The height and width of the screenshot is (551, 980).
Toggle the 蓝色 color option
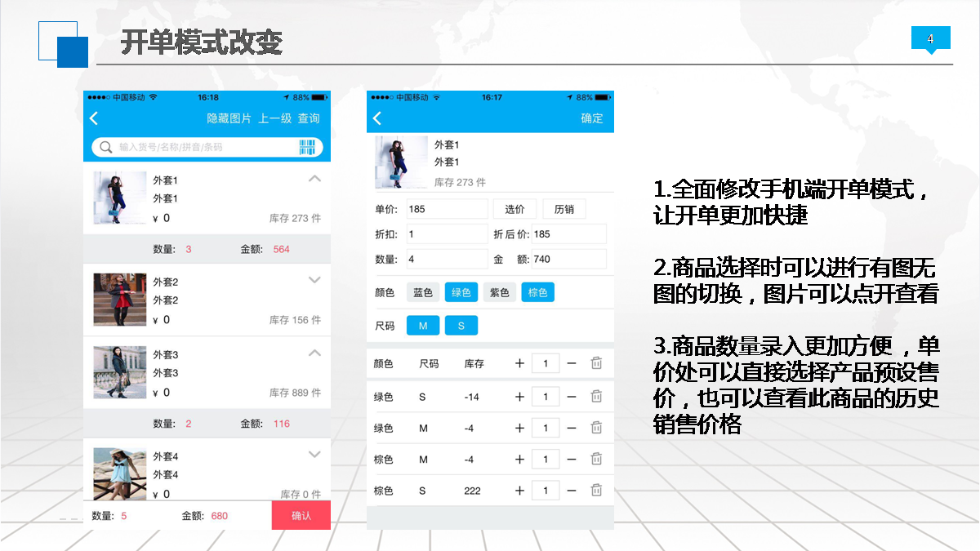[x=422, y=292]
